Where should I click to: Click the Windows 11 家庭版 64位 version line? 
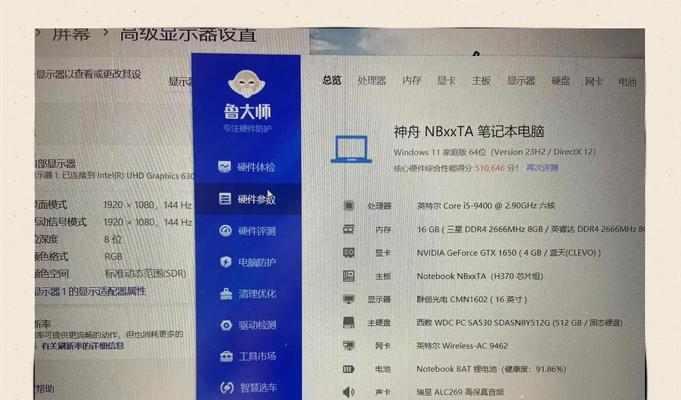[x=495, y=152]
